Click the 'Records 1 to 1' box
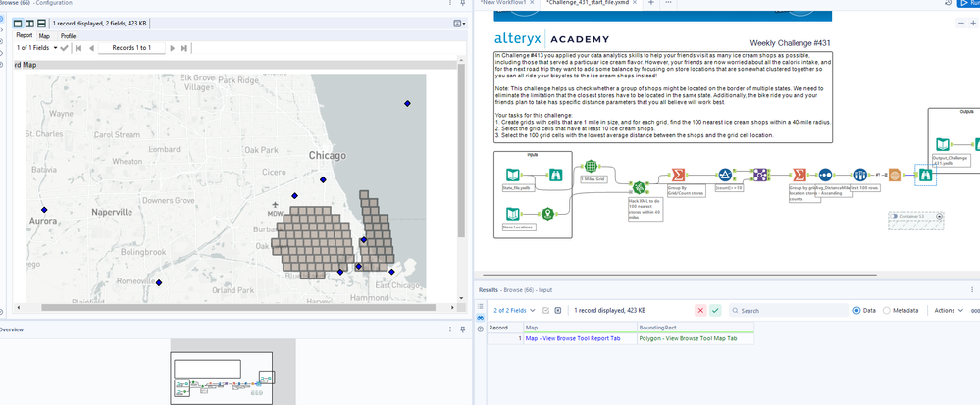Screen dimensions: 980x405 point(131,47)
